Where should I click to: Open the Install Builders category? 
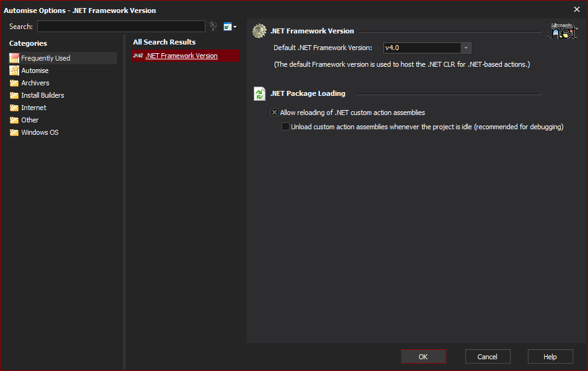pos(43,95)
